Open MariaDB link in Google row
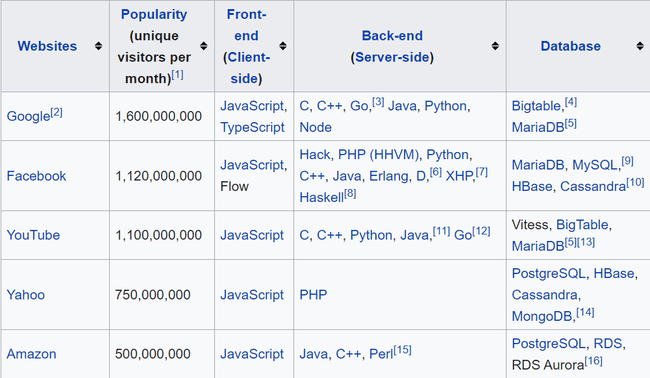This screenshot has width=650, height=378. (538, 127)
